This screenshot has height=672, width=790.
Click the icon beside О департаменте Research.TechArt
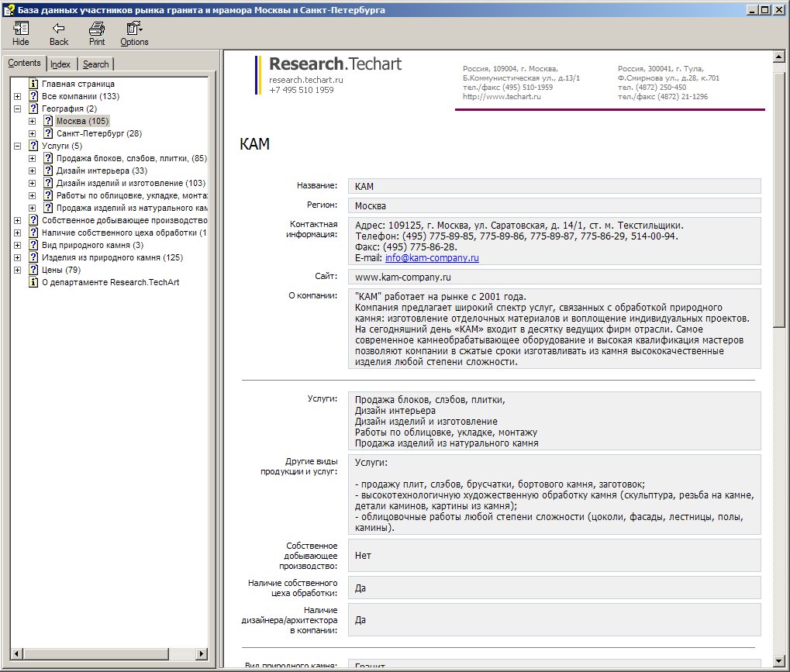click(x=33, y=282)
